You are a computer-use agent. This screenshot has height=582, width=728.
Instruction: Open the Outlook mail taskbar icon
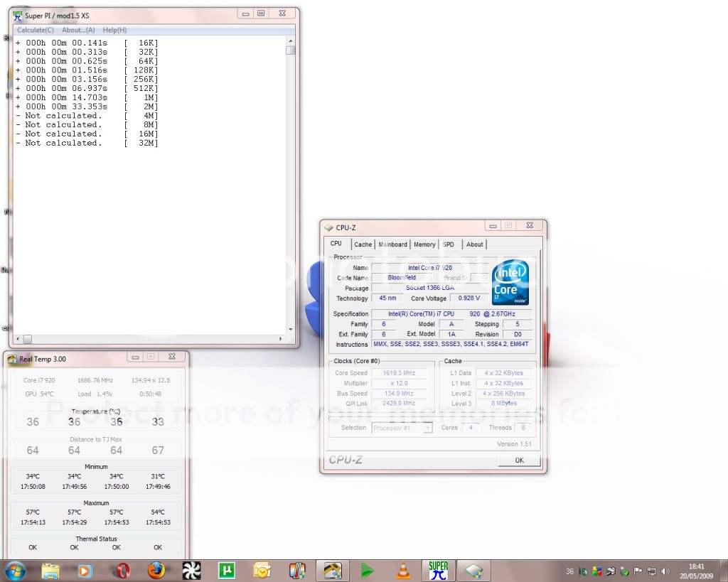tap(262, 571)
